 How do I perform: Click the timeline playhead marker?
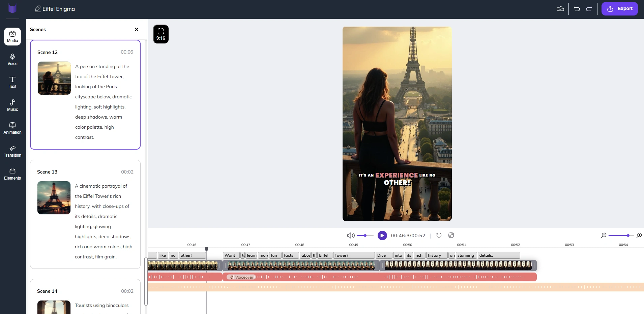click(206, 249)
